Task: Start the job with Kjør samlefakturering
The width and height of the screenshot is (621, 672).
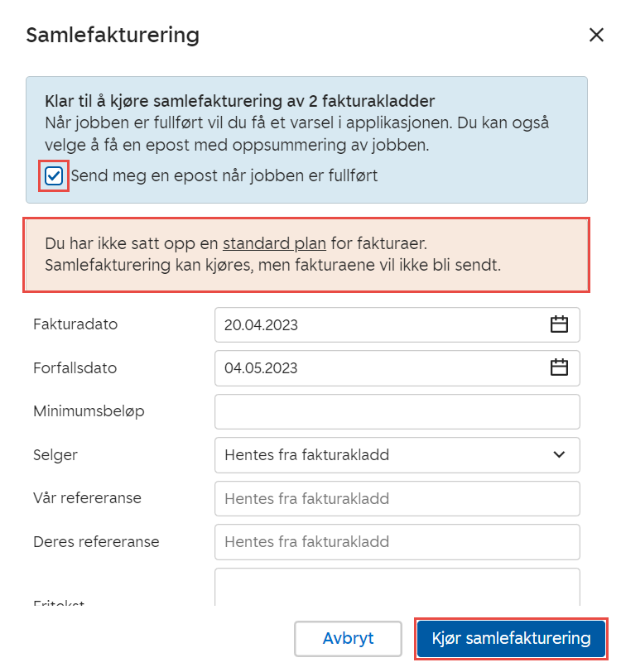Action: click(511, 638)
